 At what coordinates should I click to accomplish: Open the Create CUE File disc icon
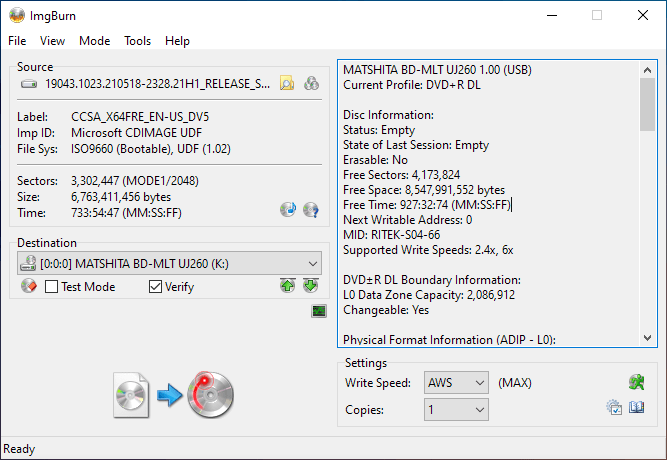pos(311,83)
